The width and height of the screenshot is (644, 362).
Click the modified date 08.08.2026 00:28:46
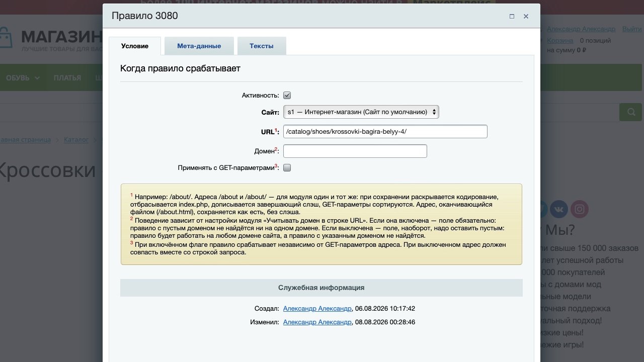click(385, 322)
